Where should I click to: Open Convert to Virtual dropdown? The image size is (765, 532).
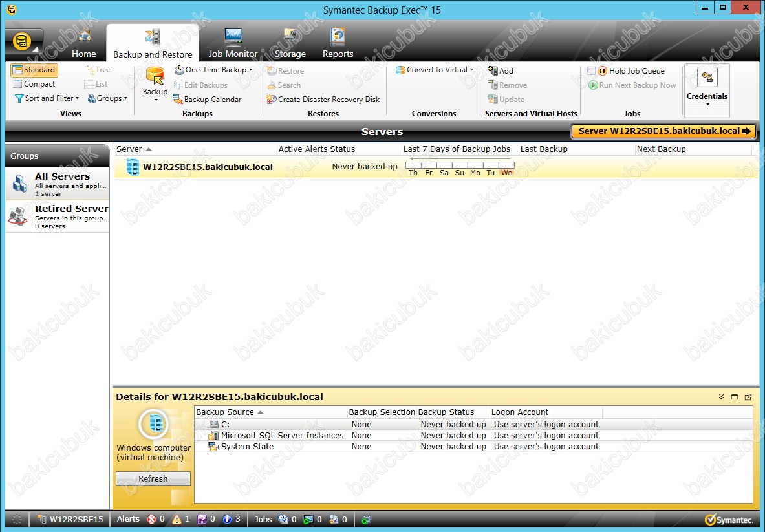pos(434,70)
